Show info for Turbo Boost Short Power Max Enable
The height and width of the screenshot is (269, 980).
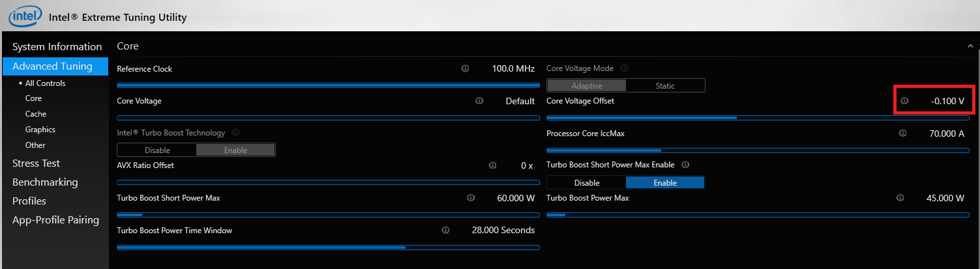[685, 165]
